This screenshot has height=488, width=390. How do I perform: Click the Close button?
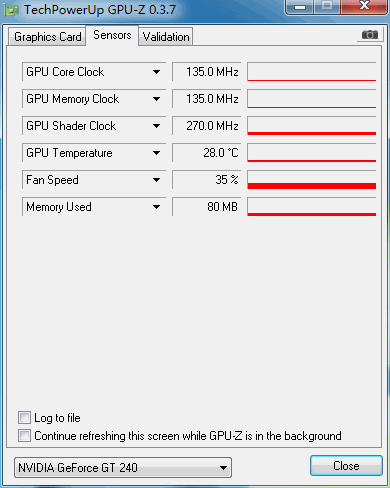click(x=346, y=466)
